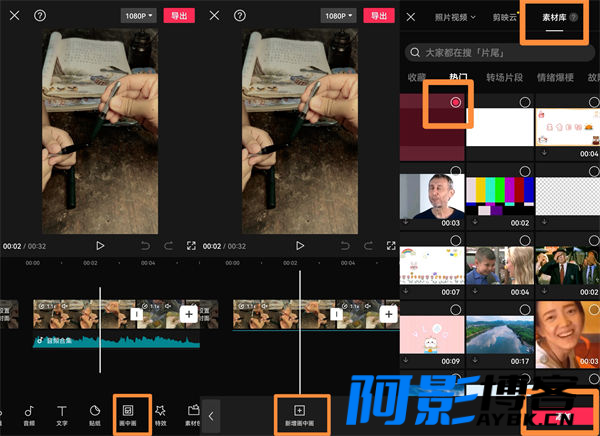
Task: Click the 大家都在搜 search field
Action: 500,51
